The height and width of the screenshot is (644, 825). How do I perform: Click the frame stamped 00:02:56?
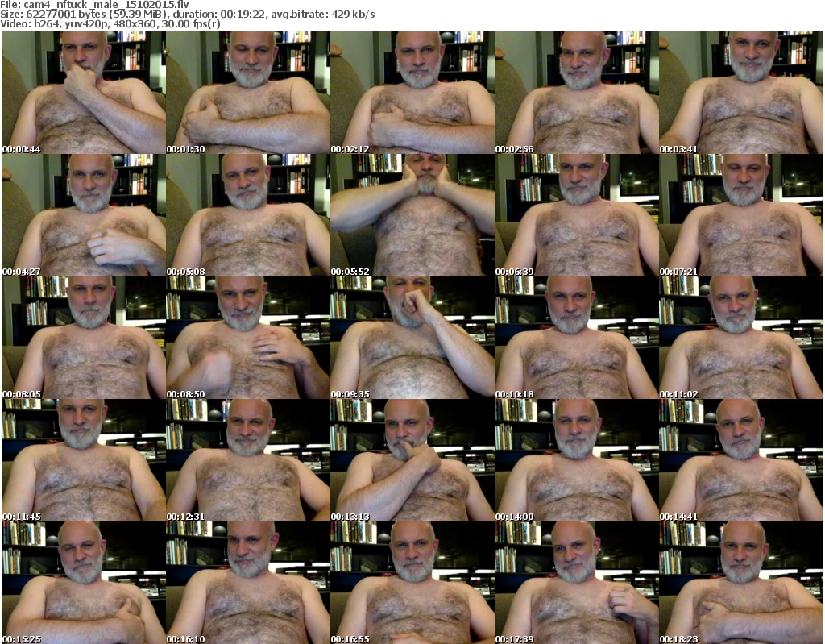[x=577, y=93]
